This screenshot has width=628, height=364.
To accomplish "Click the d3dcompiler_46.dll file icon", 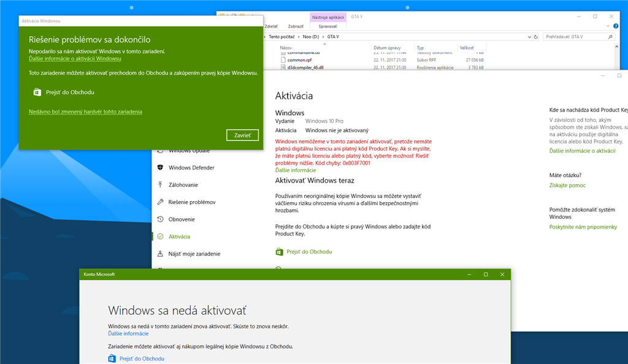I will coord(283,67).
